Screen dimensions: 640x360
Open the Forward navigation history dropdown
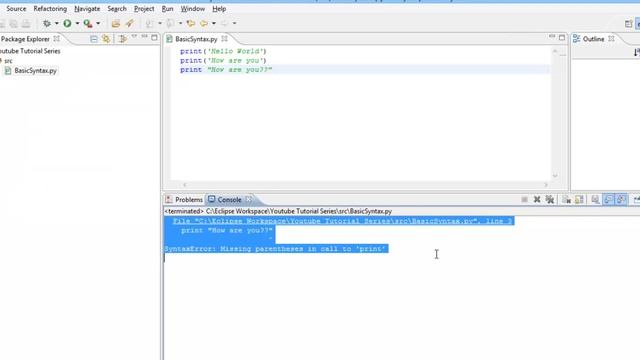coord(234,23)
